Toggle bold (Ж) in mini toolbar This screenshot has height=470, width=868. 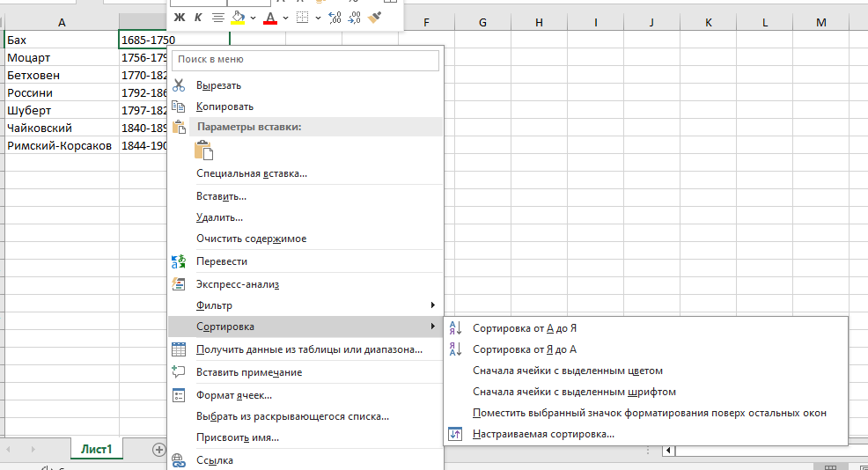coord(180,18)
